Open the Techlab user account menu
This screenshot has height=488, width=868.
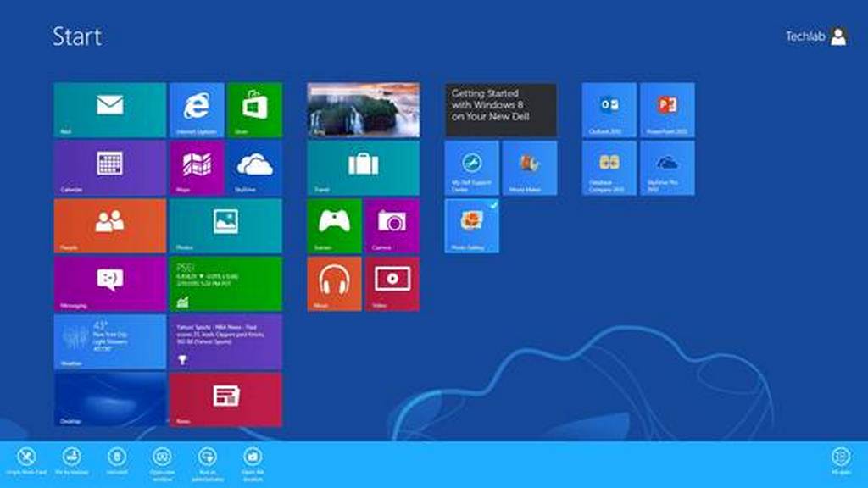pyautogui.click(x=816, y=36)
